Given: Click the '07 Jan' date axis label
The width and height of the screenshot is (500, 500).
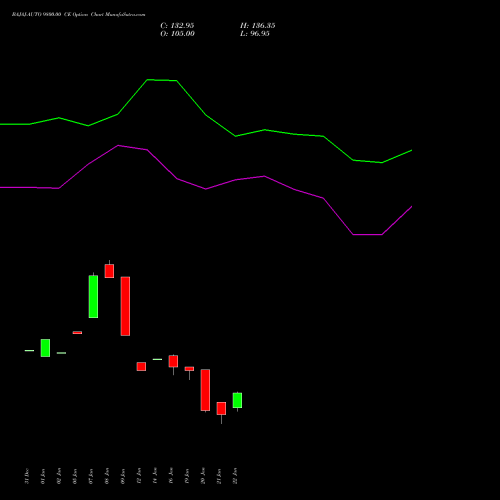Looking at the screenshot, I should [91, 476].
